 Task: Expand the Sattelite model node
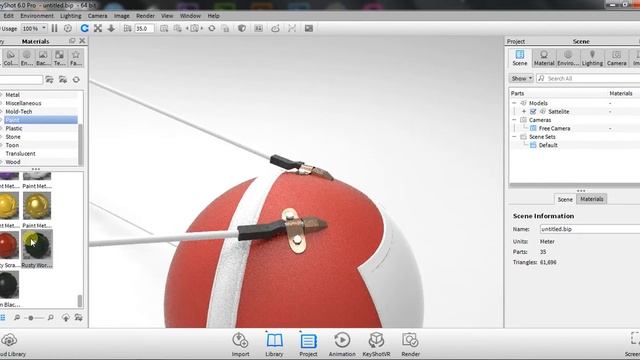(x=524, y=111)
